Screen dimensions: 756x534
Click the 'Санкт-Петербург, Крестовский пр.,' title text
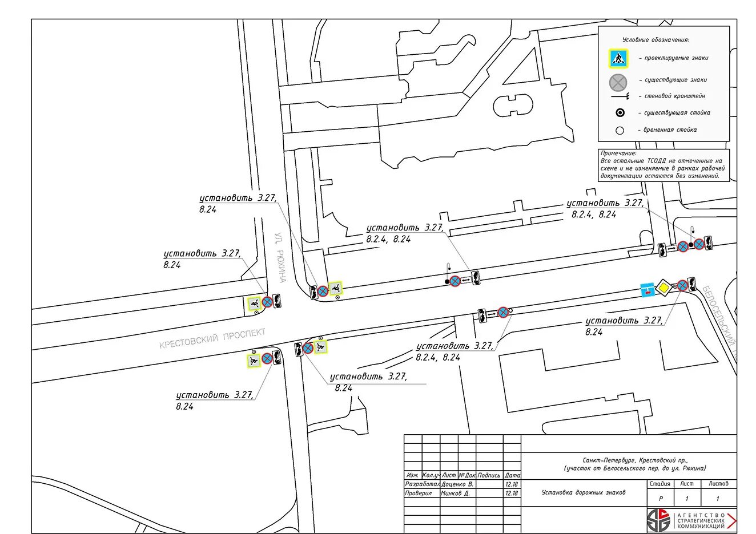[636, 460]
